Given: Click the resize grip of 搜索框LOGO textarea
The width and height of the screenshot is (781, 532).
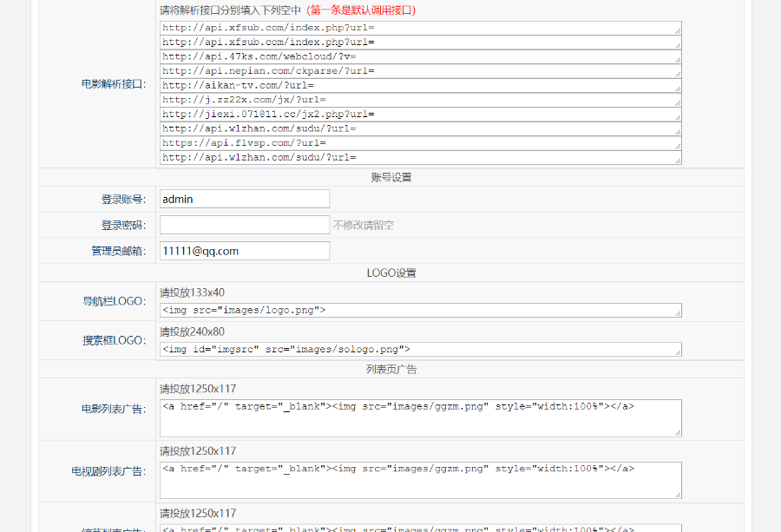Looking at the screenshot, I should (x=678, y=352).
